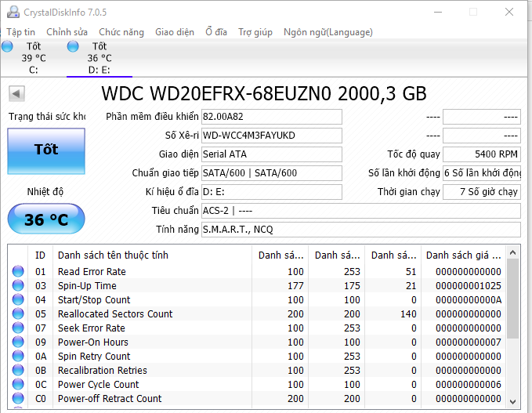The height and width of the screenshot is (413, 532).
Task: Open the Tập tin menu
Action: point(20,32)
